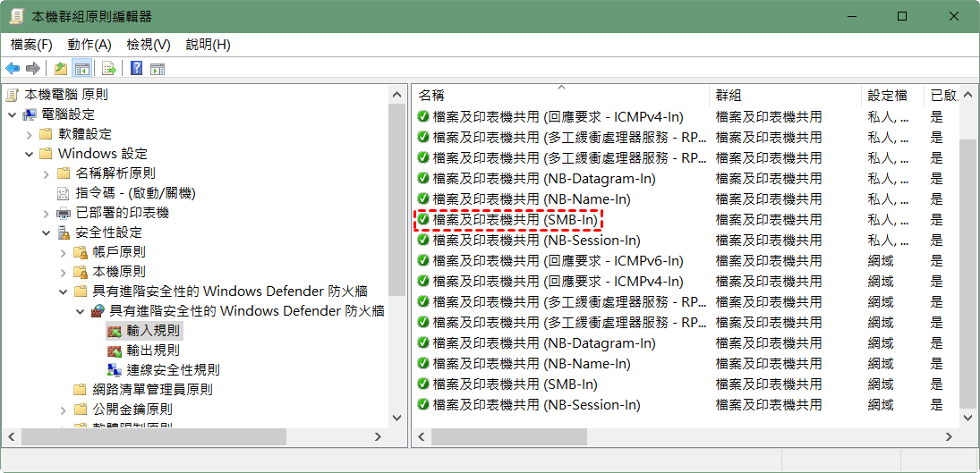980x473 pixels.
Task: Click the Back arrow toolbar icon
Action: pos(13,68)
